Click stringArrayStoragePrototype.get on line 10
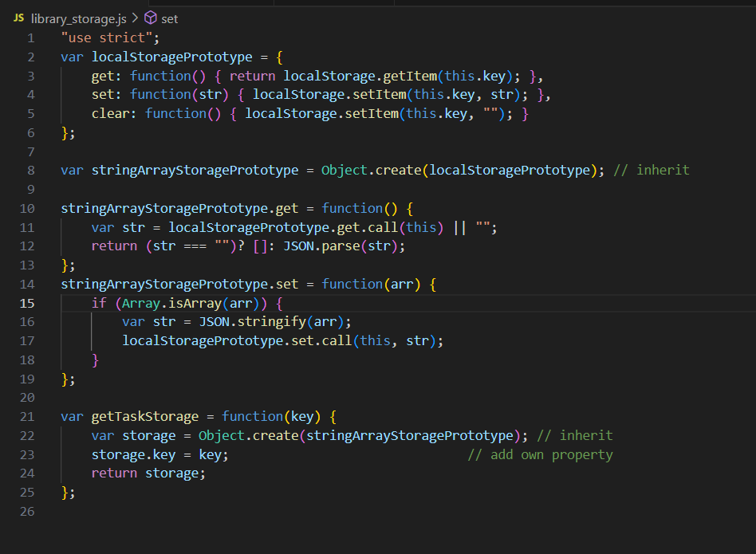Screen dimensions: 756x554 coord(180,209)
